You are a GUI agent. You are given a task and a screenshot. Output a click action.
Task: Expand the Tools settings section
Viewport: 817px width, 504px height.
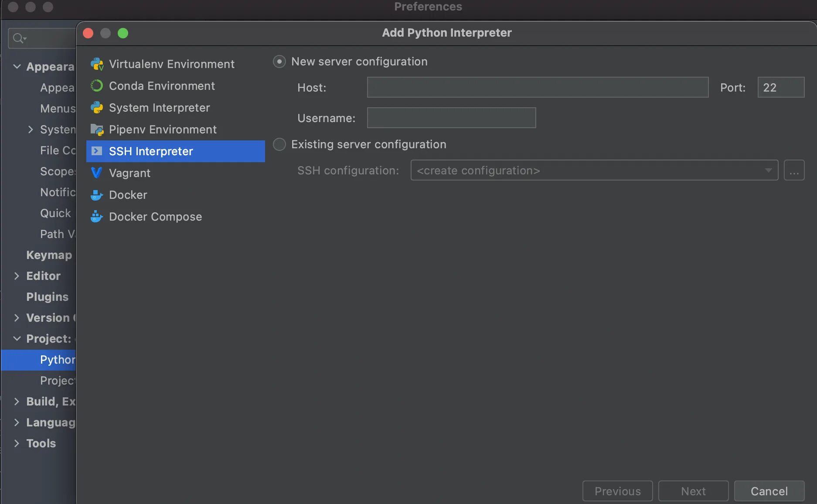[17, 443]
